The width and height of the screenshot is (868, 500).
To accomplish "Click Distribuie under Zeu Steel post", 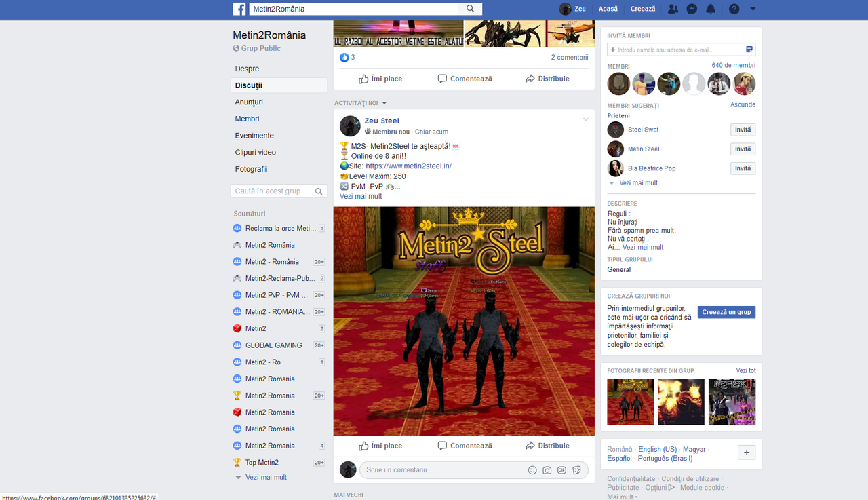I will click(x=547, y=446).
